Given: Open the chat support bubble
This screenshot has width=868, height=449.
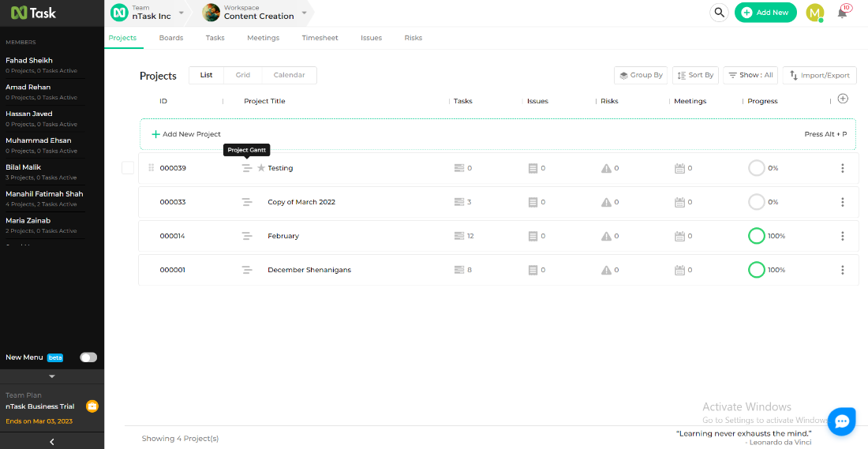Looking at the screenshot, I should pyautogui.click(x=841, y=421).
